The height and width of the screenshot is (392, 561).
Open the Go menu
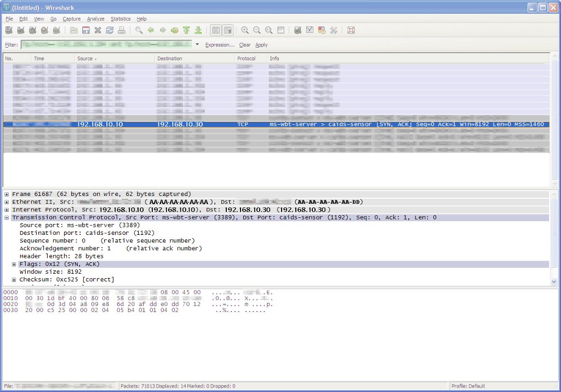53,19
